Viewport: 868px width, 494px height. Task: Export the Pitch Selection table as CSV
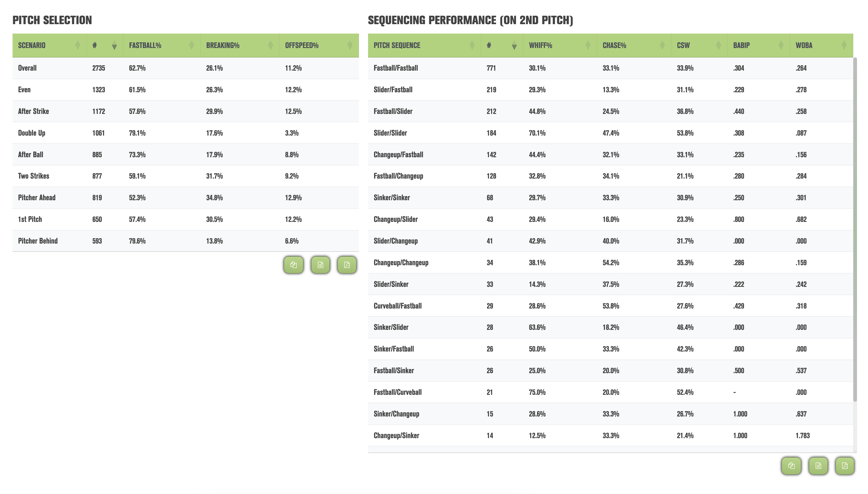click(320, 265)
